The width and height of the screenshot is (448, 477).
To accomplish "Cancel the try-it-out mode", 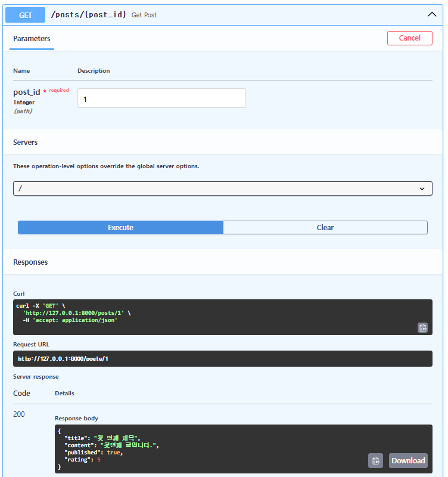I will 410,38.
